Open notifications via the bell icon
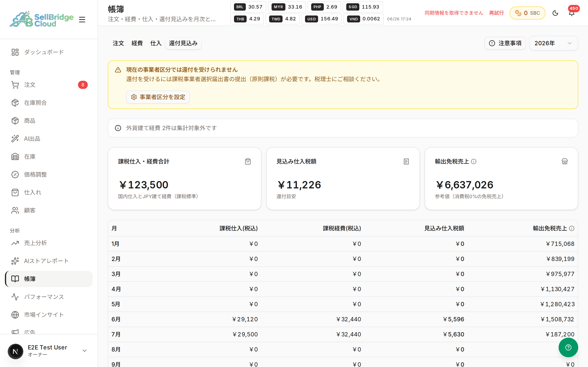The image size is (588, 367). 571,13
